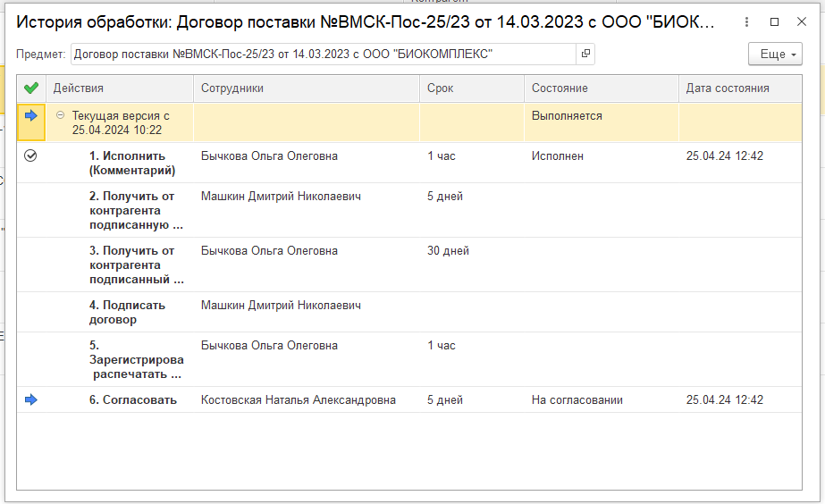
Task: Click blue arrow icon on Согласовать row
Action: pyautogui.click(x=31, y=399)
